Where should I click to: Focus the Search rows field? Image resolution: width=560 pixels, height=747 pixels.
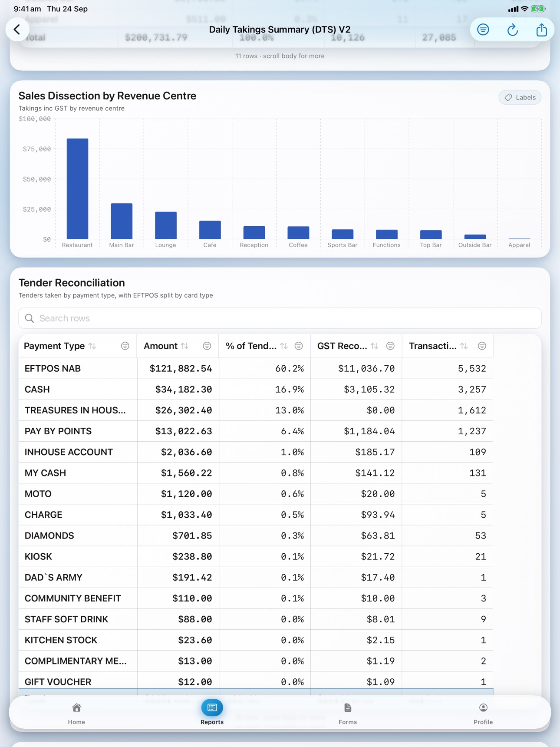pos(280,318)
